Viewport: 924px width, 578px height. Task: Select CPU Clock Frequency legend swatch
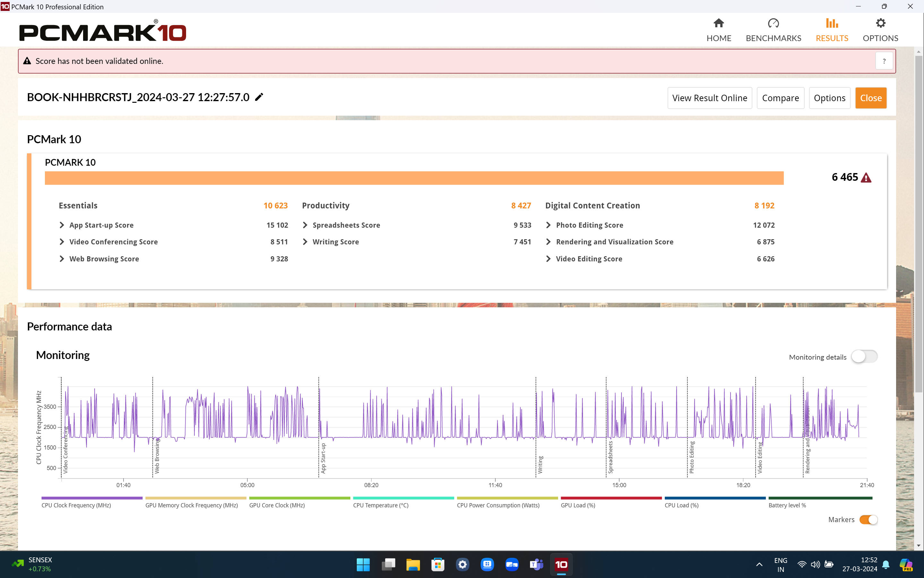92,498
